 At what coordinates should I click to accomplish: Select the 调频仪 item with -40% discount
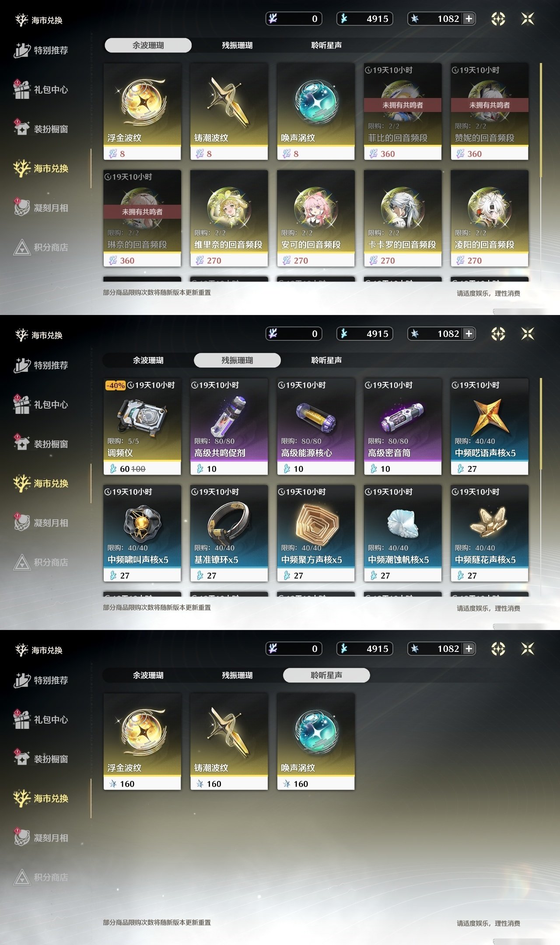pyautogui.click(x=142, y=427)
